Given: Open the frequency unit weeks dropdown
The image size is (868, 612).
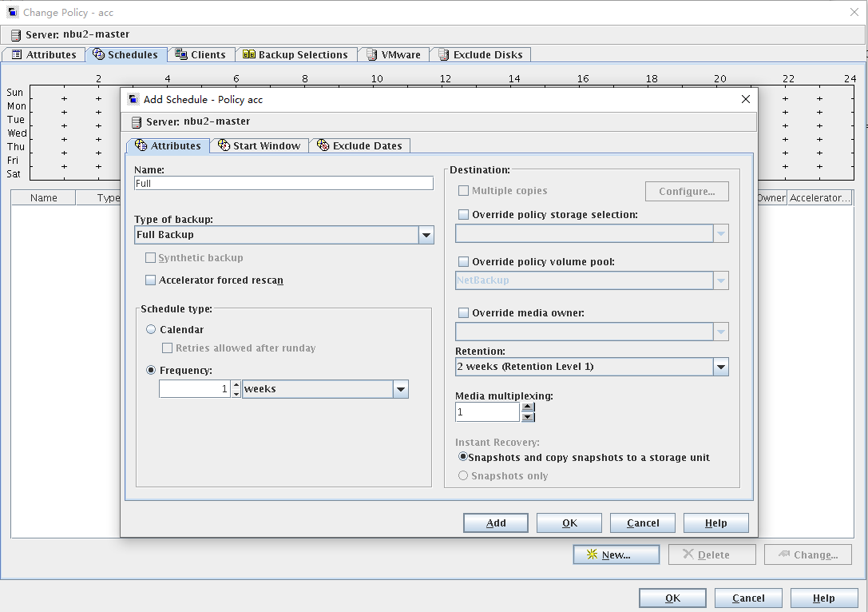Looking at the screenshot, I should (400, 389).
